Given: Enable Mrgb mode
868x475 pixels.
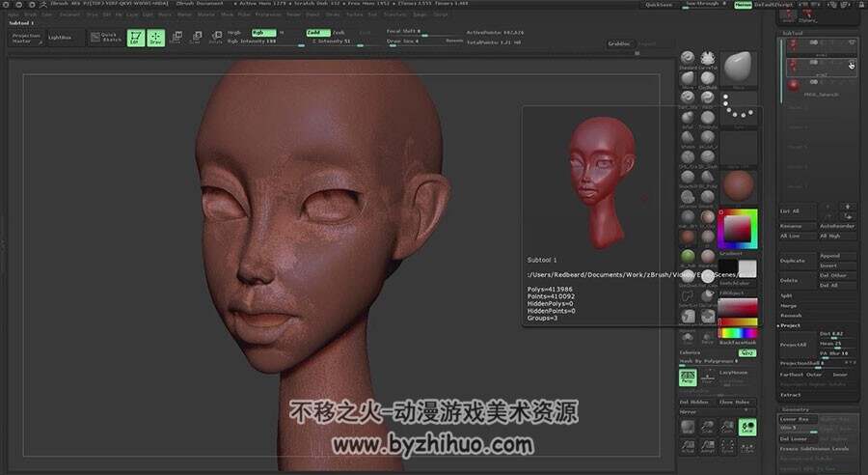Looking at the screenshot, I should pyautogui.click(x=234, y=33).
